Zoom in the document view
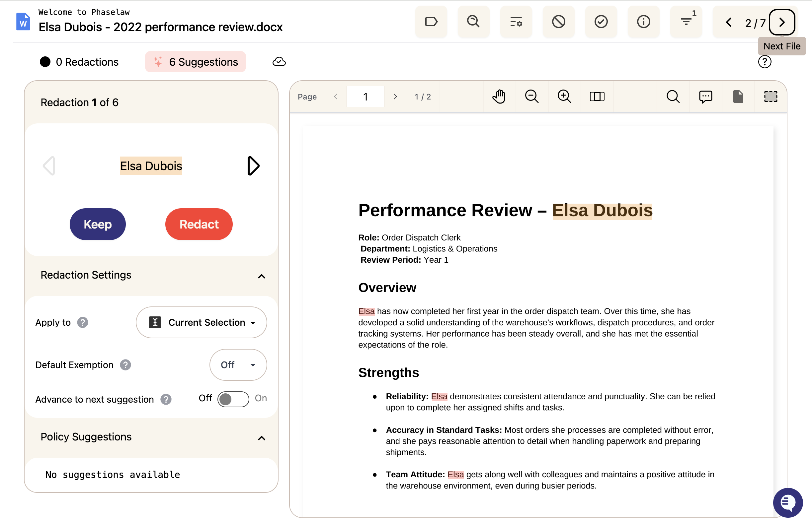 (564, 97)
